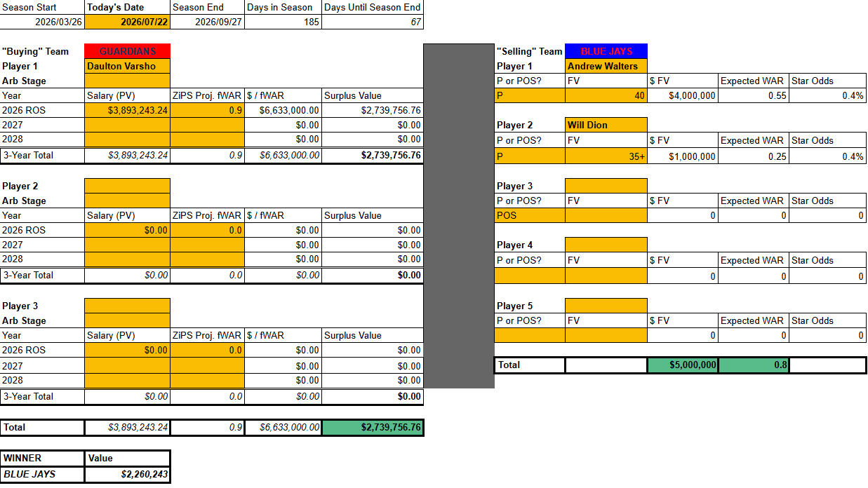
Task: Select the Andrew Walters player name cell
Action: click(606, 66)
